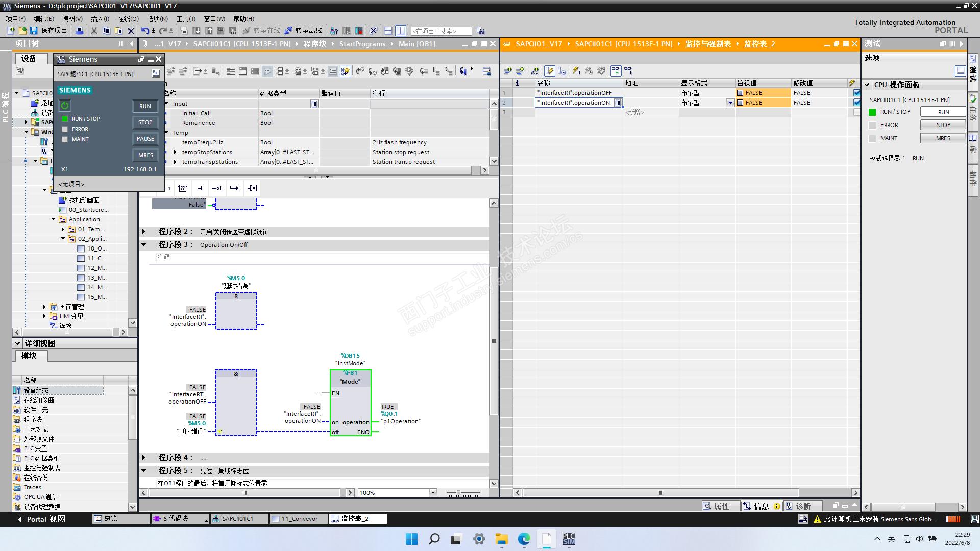Viewport: 980px width, 551px height.
Task: Click the PLCSIM power button icon
Action: (65, 106)
